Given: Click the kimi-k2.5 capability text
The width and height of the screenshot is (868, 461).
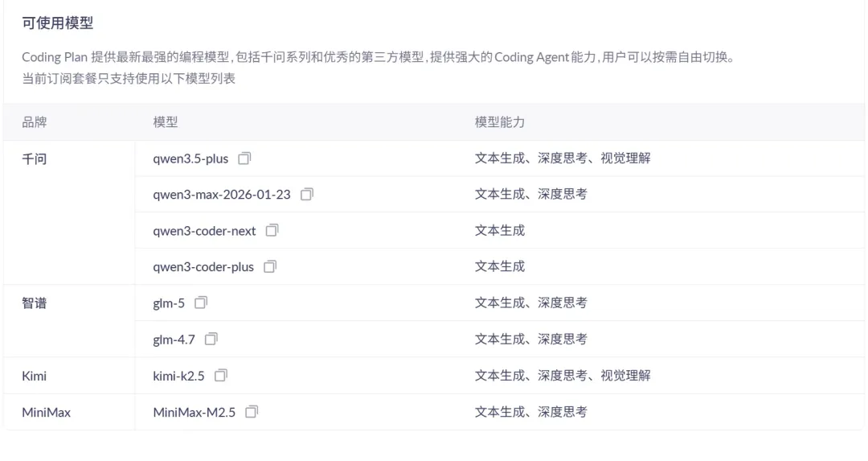Looking at the screenshot, I should tap(562, 376).
